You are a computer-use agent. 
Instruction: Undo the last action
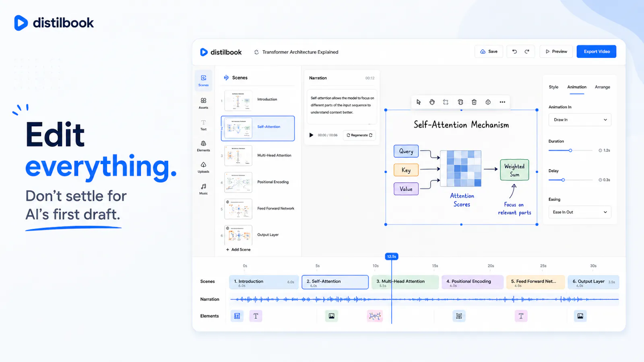(514, 51)
